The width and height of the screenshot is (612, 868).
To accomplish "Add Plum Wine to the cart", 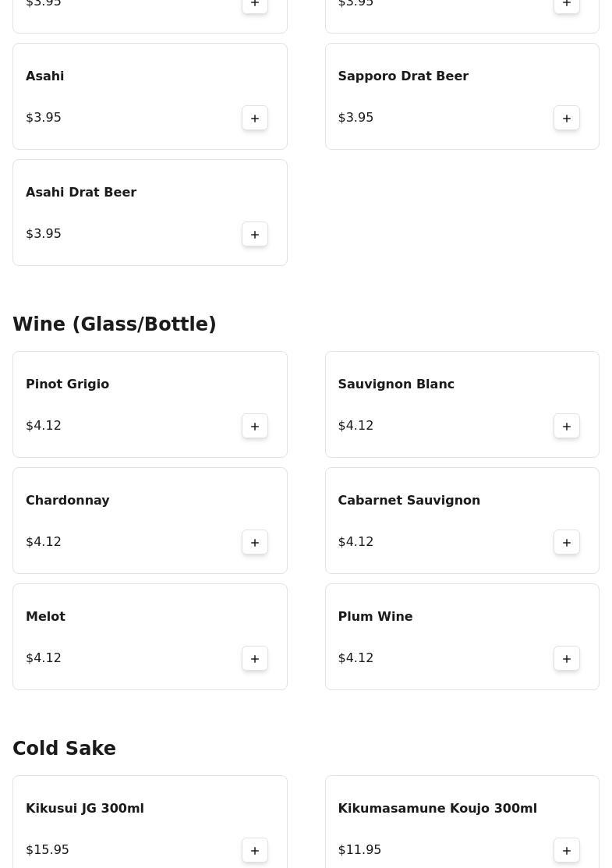I will coord(567,658).
